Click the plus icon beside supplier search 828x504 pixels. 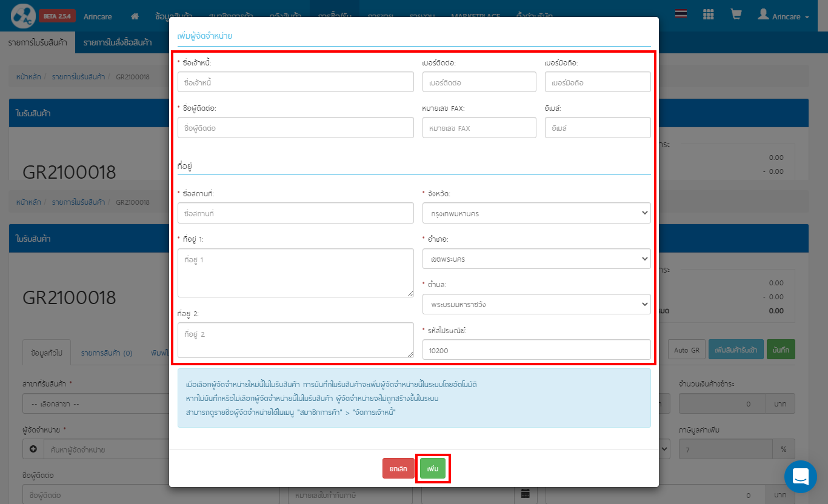click(33, 449)
